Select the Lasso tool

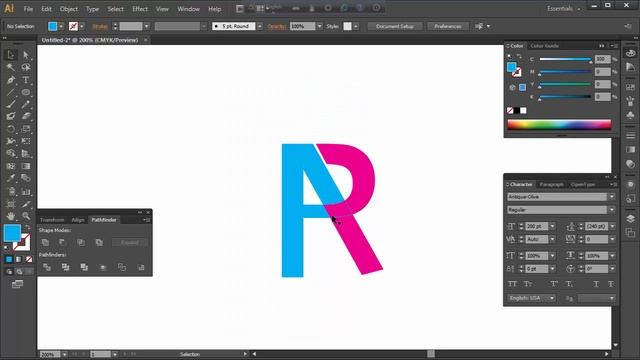click(x=26, y=67)
